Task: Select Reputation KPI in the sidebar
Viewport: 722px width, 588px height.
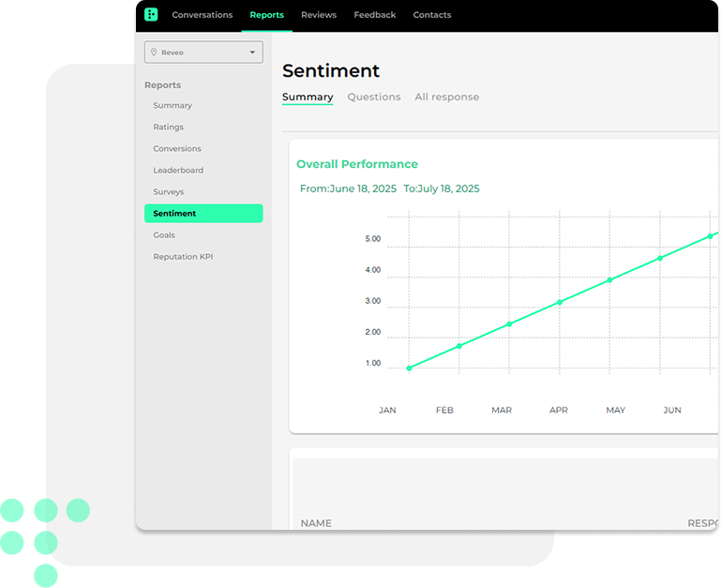Action: [183, 257]
